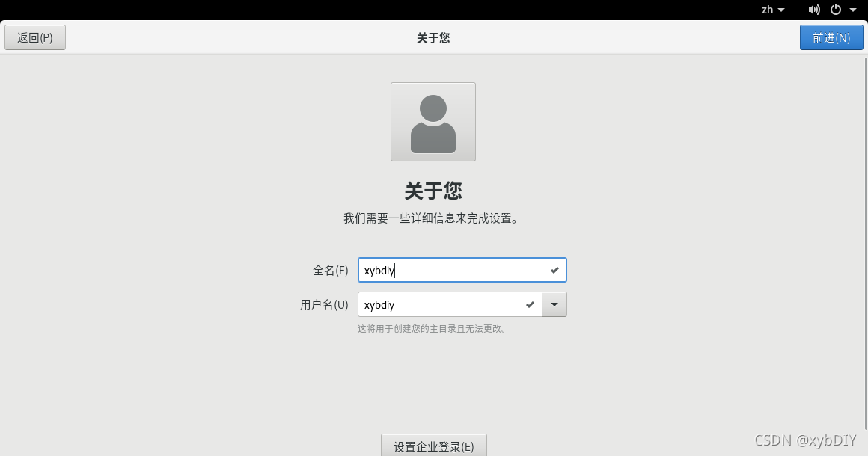The height and width of the screenshot is (456, 868).
Task: Click the checkmark icon in the 全名 field
Action: pos(554,270)
